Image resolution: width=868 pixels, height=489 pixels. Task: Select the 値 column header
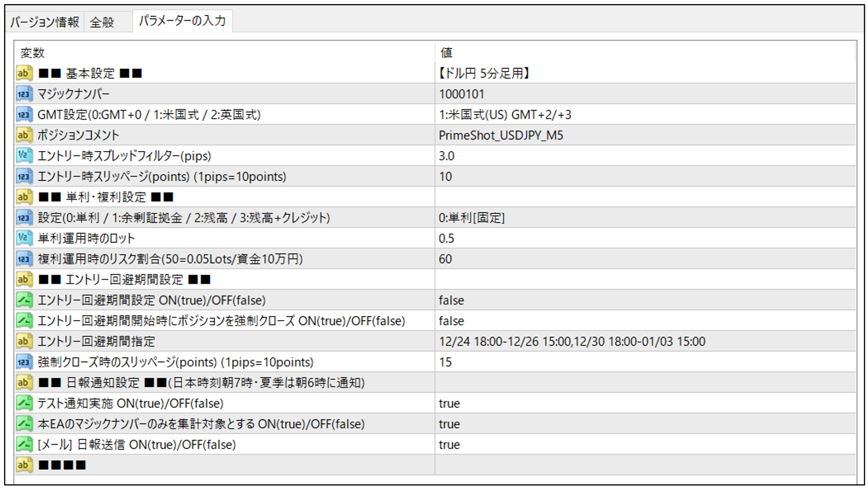click(446, 53)
